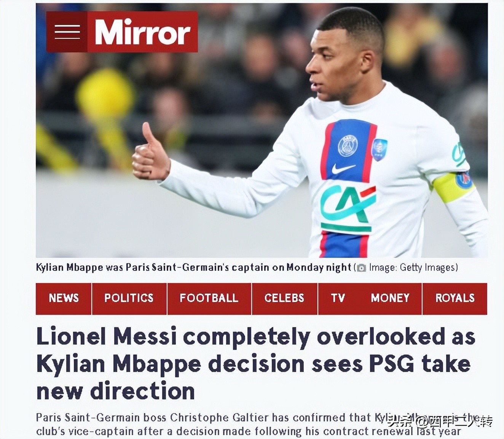The width and height of the screenshot is (504, 439).
Task: Open the TV section
Action: [338, 299]
